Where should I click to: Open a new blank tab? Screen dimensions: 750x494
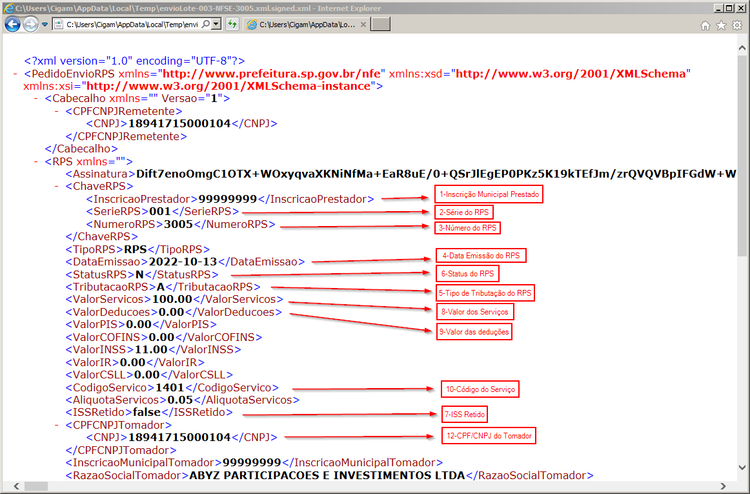coord(381,24)
